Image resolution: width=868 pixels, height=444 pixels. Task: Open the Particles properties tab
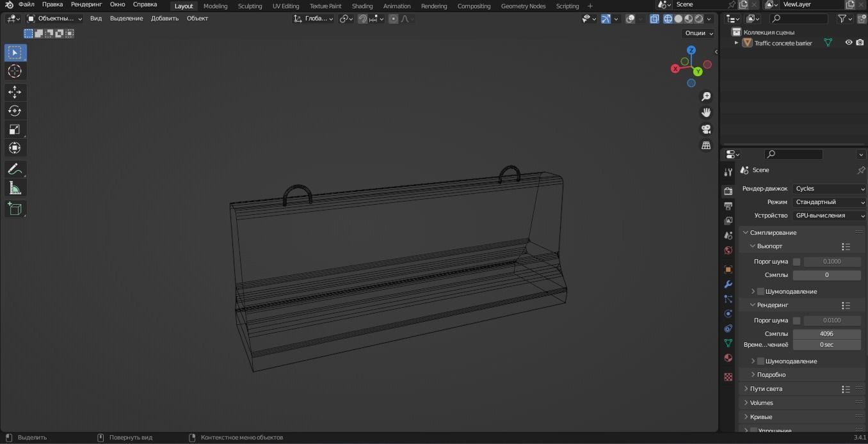(728, 299)
